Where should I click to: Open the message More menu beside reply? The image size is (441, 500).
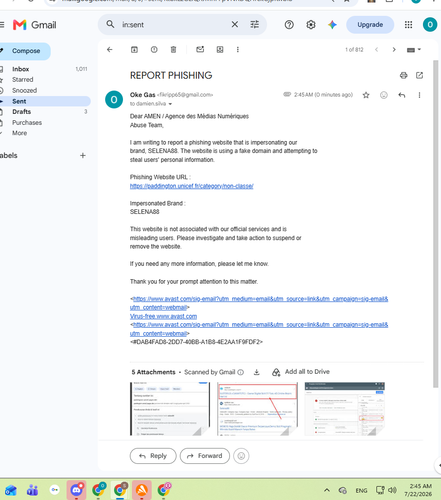click(419, 95)
